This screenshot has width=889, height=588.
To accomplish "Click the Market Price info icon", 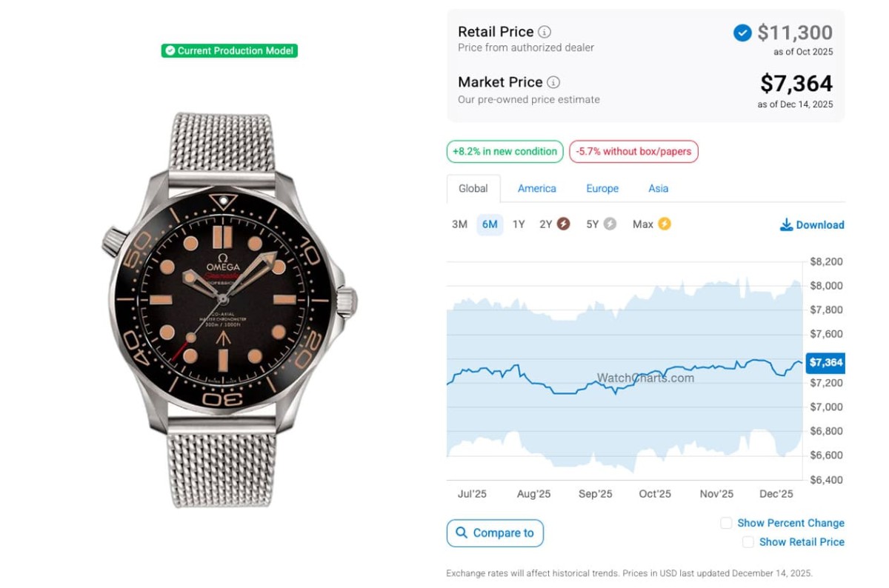I will tap(553, 82).
